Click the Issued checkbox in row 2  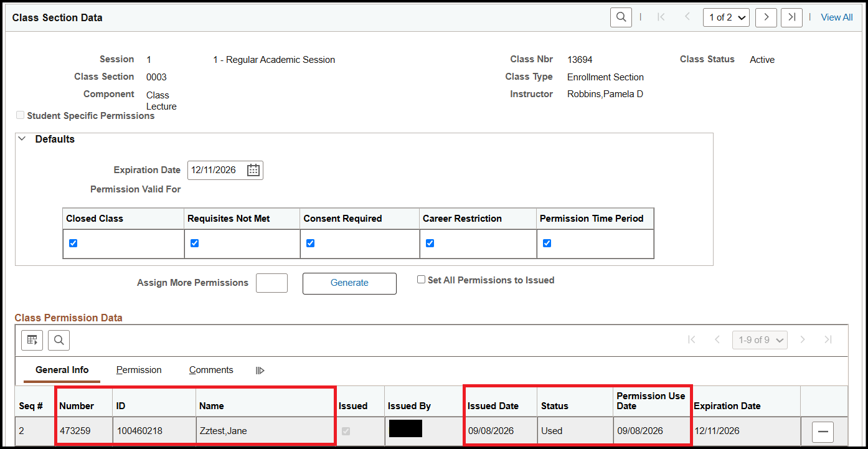(347, 431)
